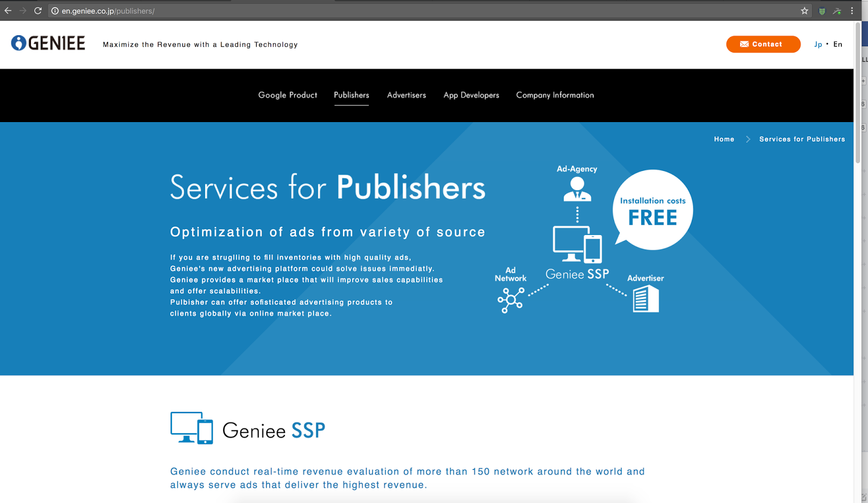Click the Geniee SSP label in the diagram
This screenshot has width=868, height=503.
click(577, 274)
